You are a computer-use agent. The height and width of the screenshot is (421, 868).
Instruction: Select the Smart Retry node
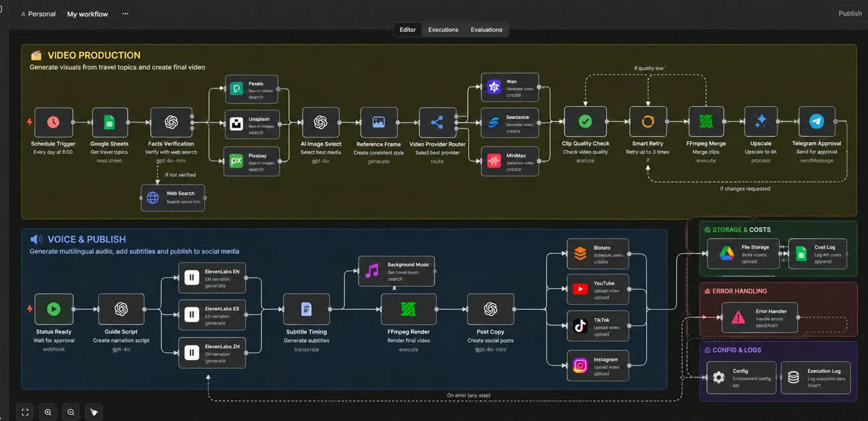tap(648, 122)
